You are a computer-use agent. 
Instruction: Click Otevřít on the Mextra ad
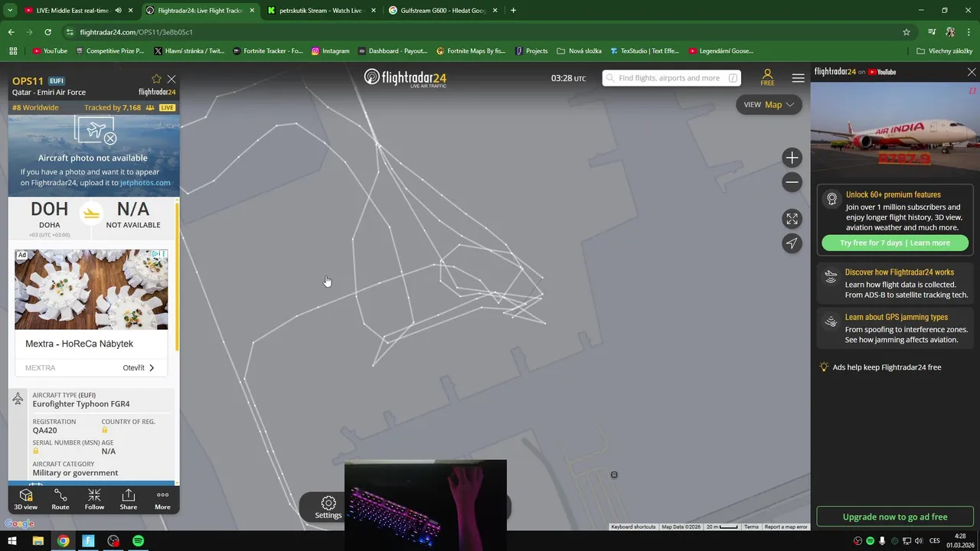139,368
